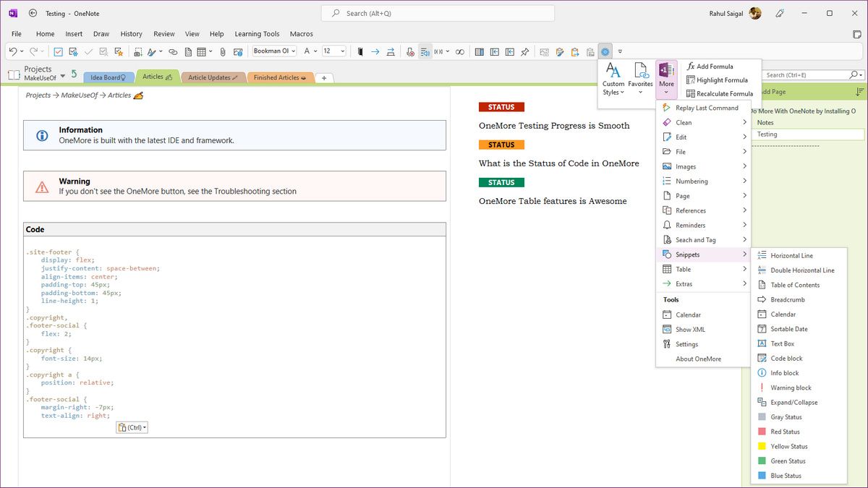The width and height of the screenshot is (868, 488).
Task: Open the font name dropdown
Action: pyautogui.click(x=293, y=51)
